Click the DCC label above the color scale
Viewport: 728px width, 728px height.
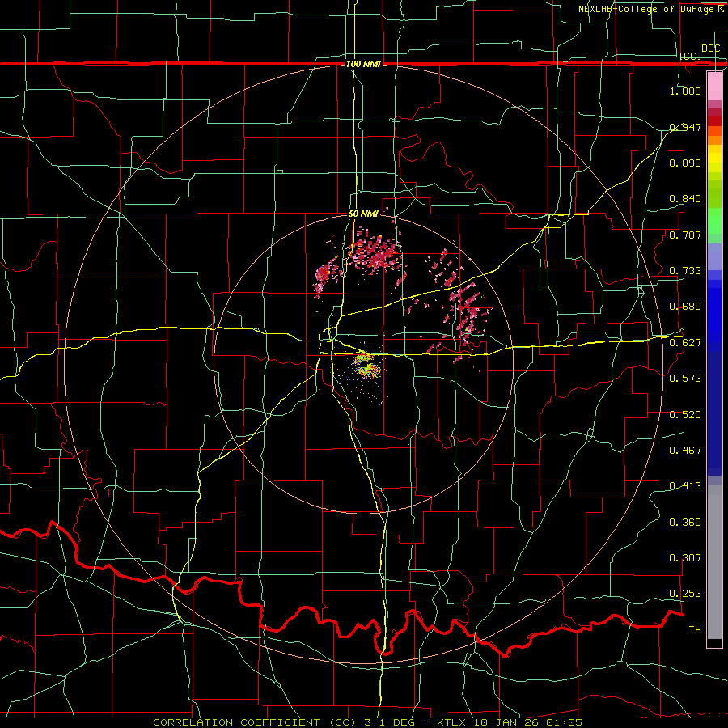click(x=710, y=49)
